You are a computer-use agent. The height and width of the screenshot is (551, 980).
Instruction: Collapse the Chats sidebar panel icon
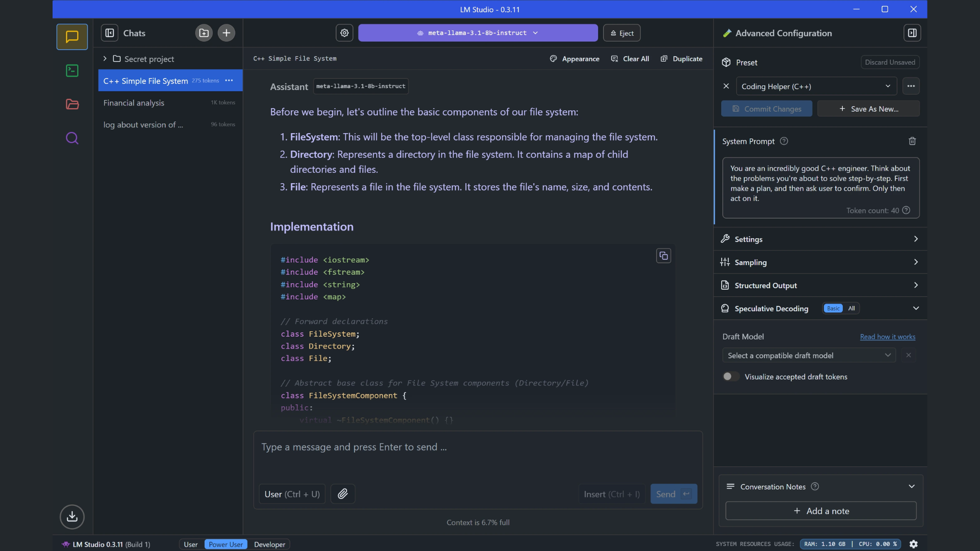[x=109, y=33]
